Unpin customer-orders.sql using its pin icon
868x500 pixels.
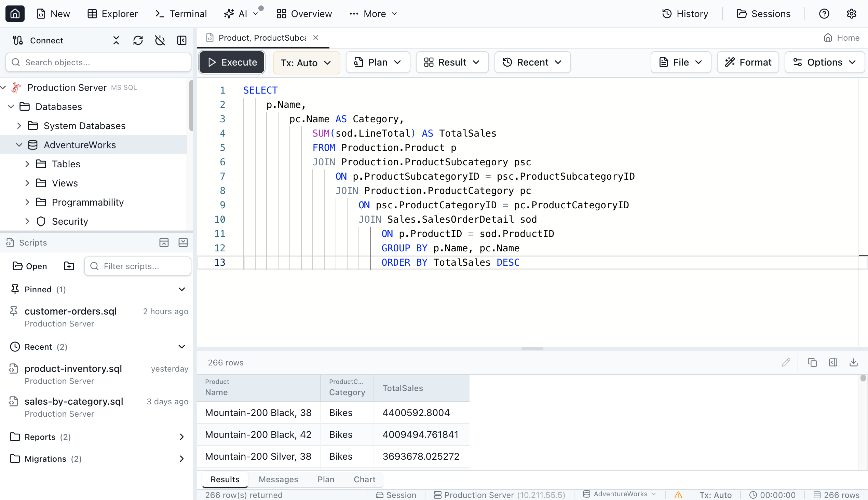[14, 311]
